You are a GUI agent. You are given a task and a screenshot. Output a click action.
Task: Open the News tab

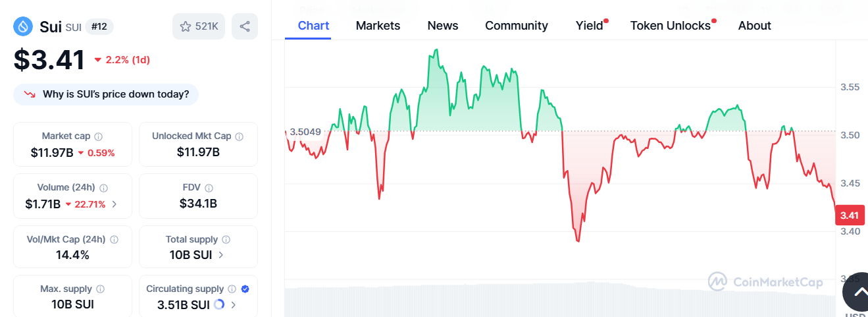(x=443, y=26)
